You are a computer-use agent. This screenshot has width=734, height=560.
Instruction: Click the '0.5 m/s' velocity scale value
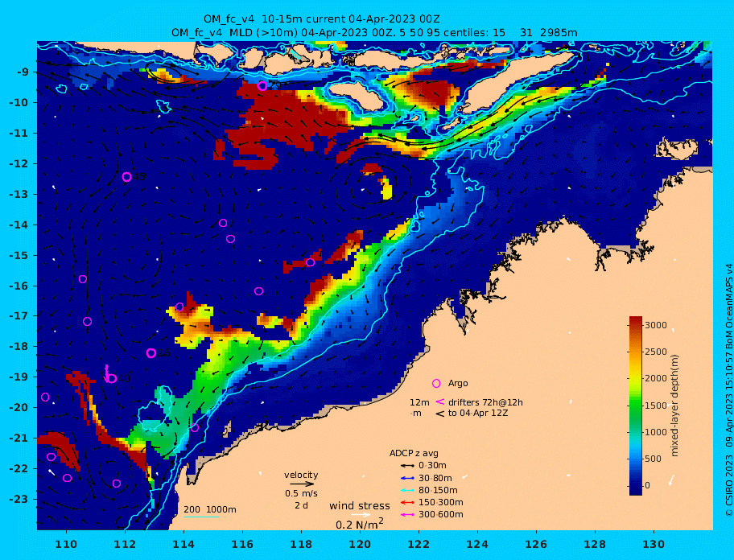coord(301,493)
